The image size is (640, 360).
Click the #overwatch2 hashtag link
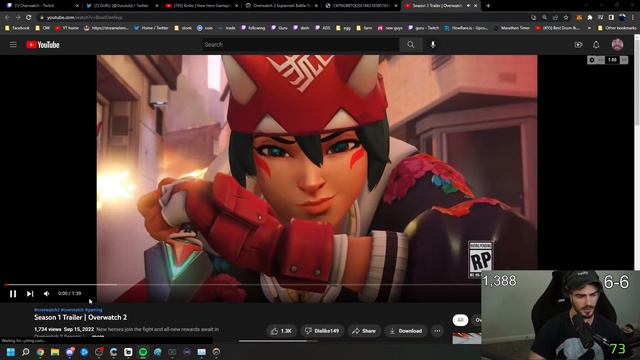[47, 310]
